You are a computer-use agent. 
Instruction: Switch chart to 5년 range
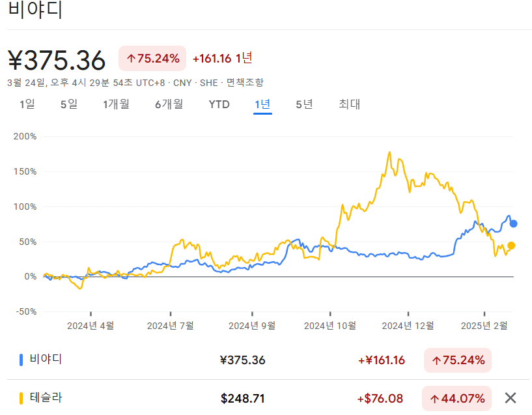[304, 104]
